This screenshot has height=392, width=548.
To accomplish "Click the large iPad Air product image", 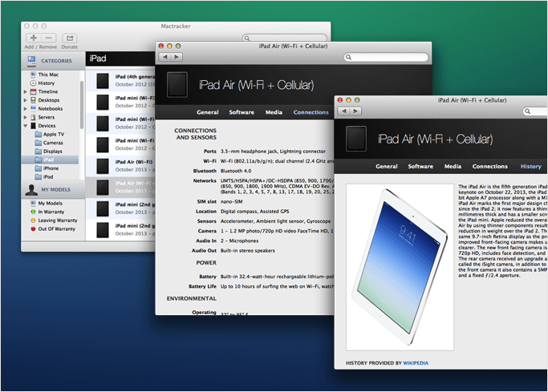I will click(400, 268).
